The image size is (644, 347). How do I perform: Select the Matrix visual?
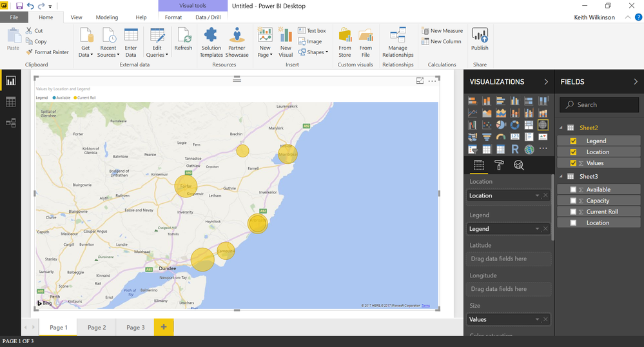[x=501, y=149]
